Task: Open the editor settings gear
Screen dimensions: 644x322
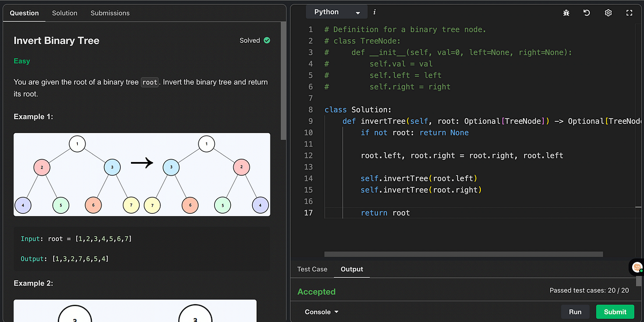Action: click(x=608, y=12)
